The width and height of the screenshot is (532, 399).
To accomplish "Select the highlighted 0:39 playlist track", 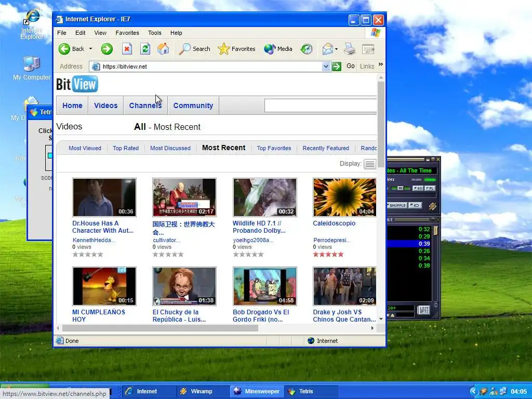I will point(409,244).
